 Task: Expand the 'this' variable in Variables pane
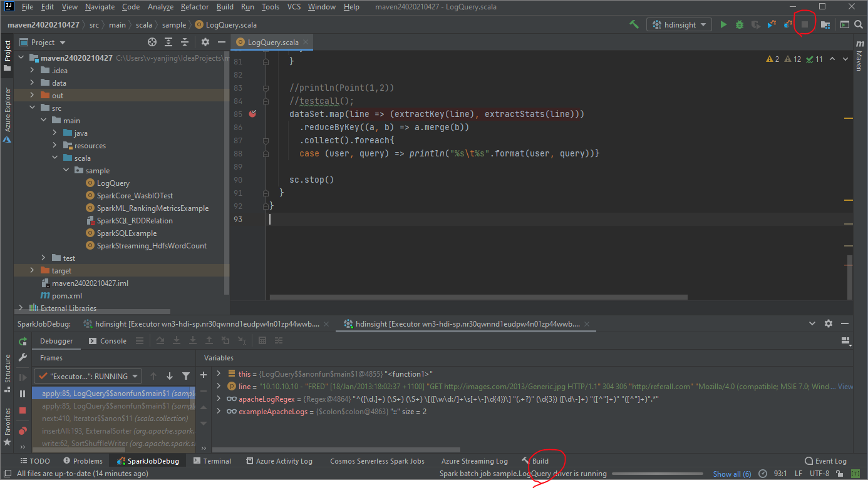point(219,374)
